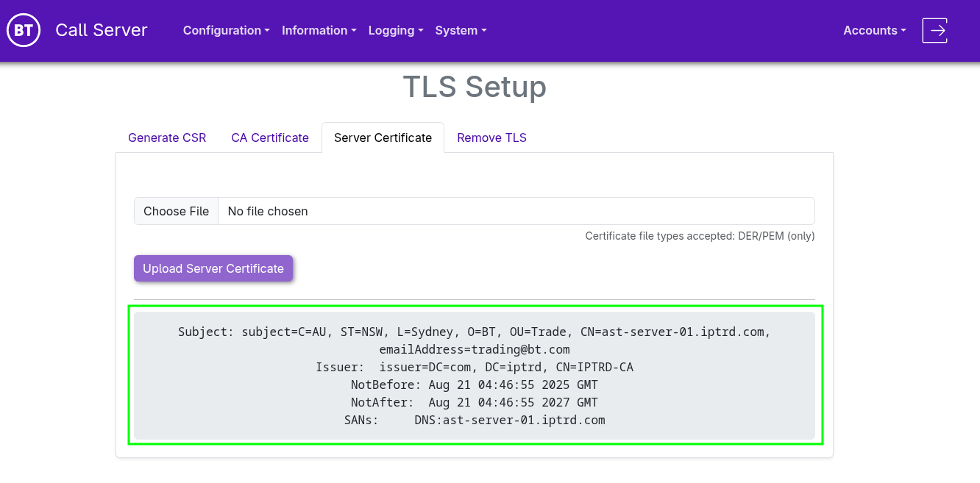
Task: Expand the Configuration dropdown menu
Action: [x=226, y=30]
